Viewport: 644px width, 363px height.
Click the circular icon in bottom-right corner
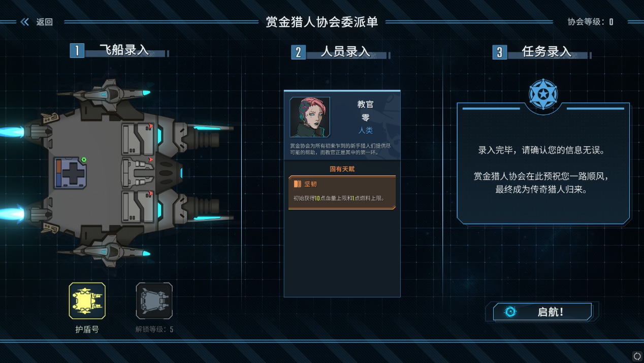(637, 356)
